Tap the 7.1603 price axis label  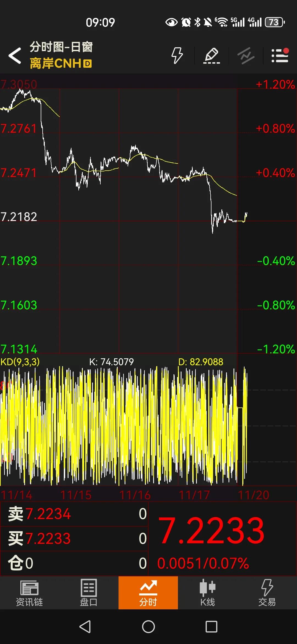(19, 305)
